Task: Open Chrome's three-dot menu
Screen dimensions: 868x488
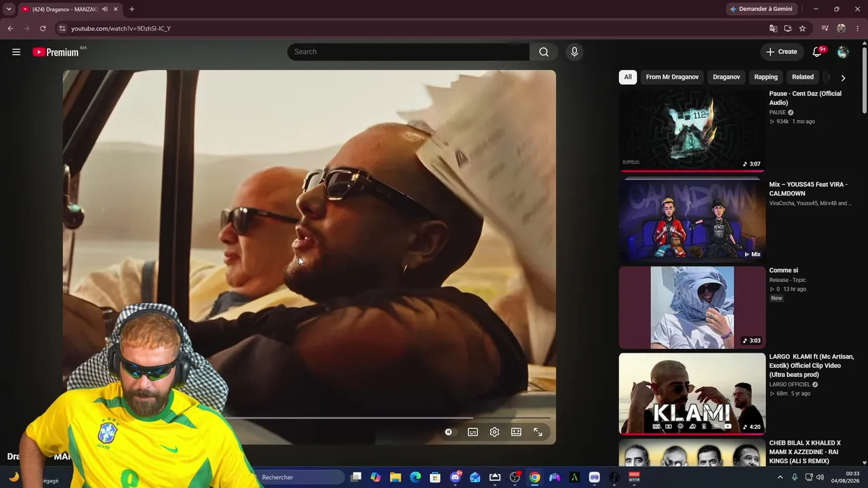Action: (x=858, y=28)
